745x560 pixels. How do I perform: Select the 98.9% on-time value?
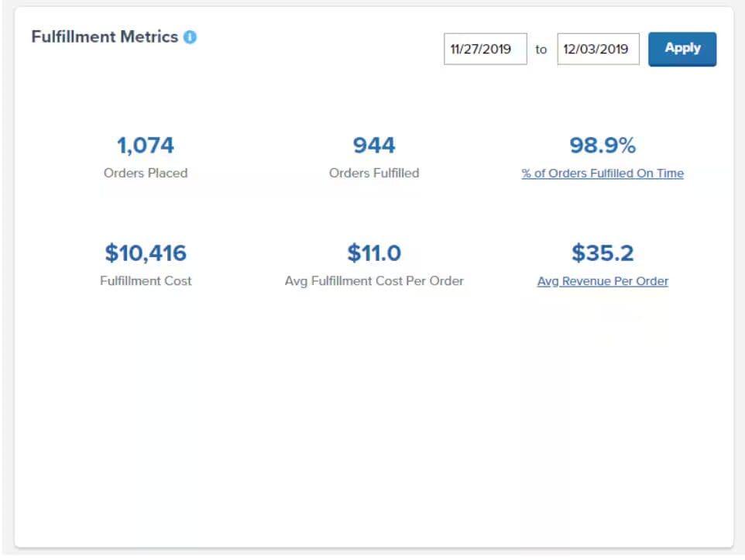tap(603, 145)
